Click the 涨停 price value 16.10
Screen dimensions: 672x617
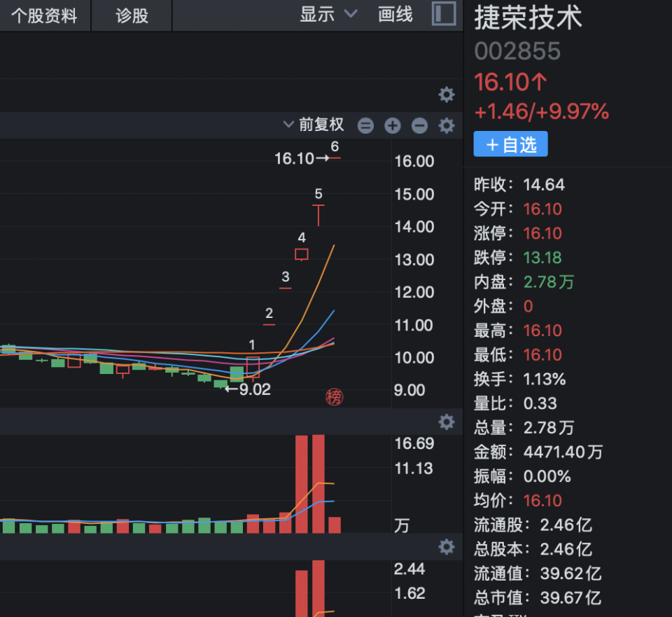tap(542, 233)
